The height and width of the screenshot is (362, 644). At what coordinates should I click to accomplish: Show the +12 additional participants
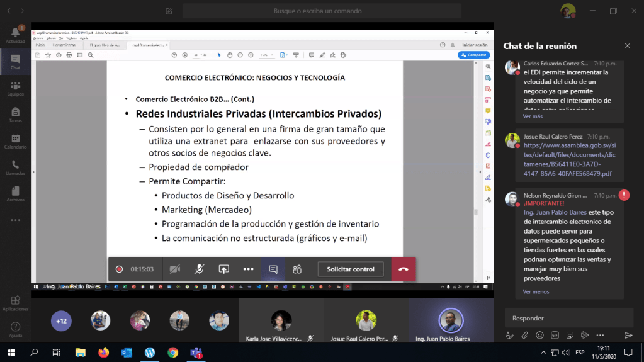click(x=61, y=321)
